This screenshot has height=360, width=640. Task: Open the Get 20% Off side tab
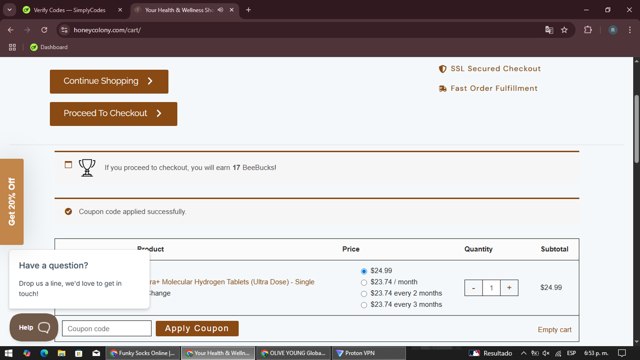point(11,202)
